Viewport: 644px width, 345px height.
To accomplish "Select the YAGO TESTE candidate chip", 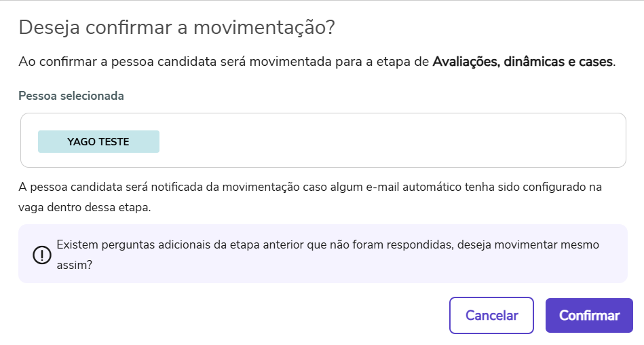I will pyautogui.click(x=98, y=142).
